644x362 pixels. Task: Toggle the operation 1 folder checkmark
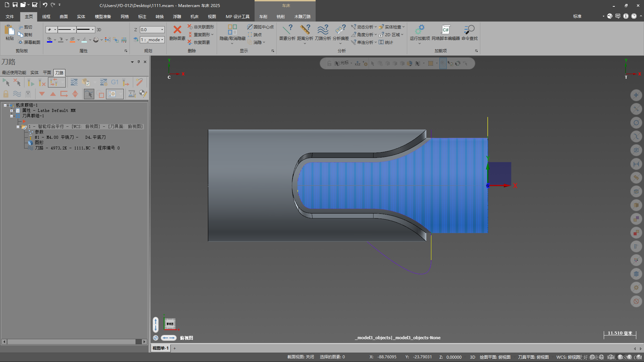point(24,127)
